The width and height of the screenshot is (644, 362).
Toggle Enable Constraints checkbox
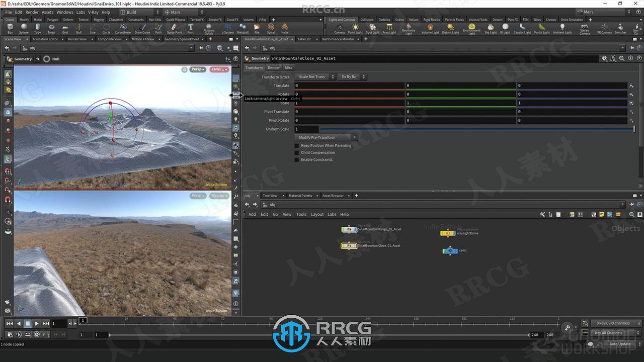pyautogui.click(x=296, y=160)
